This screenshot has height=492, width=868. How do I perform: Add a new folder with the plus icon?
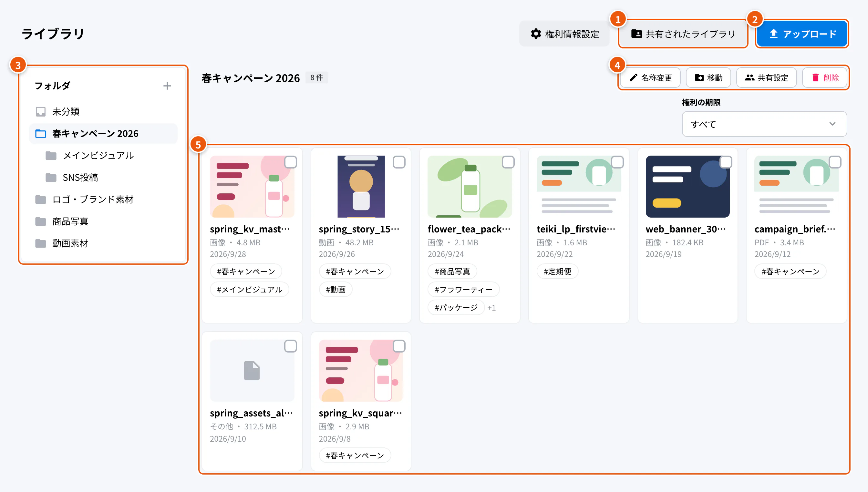tap(167, 86)
